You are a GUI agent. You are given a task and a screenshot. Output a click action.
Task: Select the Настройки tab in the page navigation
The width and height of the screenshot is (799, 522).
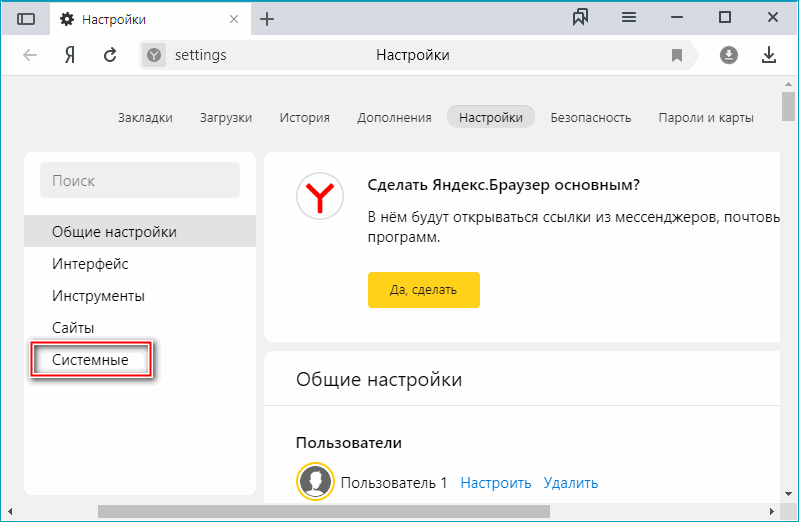tap(491, 117)
